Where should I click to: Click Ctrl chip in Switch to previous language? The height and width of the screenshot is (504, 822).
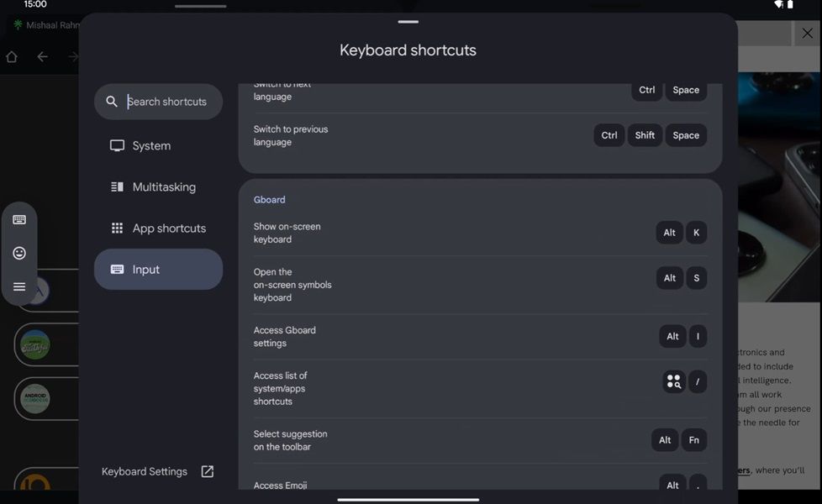point(609,135)
